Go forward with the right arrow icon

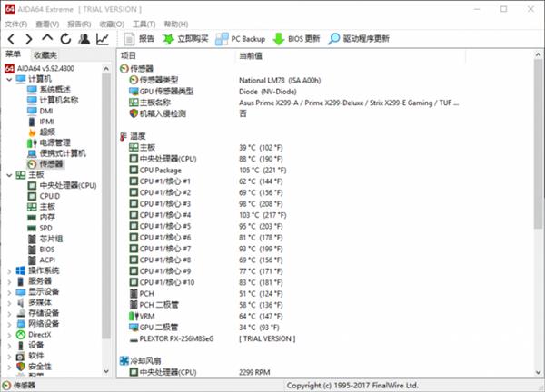[x=29, y=39]
